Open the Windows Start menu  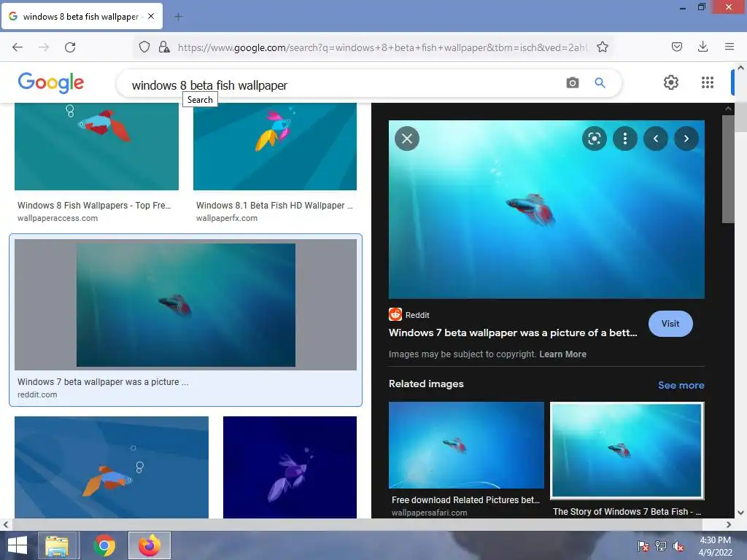[18, 545]
